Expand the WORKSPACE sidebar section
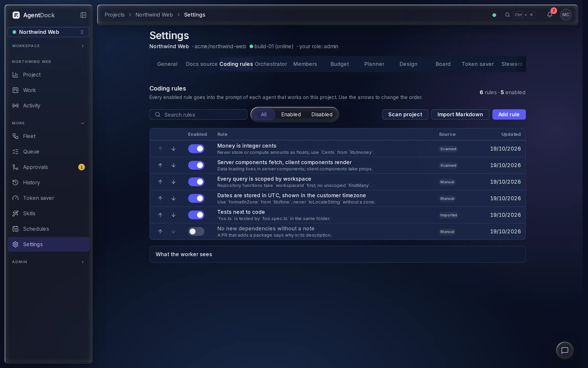588x368 pixels. point(48,46)
